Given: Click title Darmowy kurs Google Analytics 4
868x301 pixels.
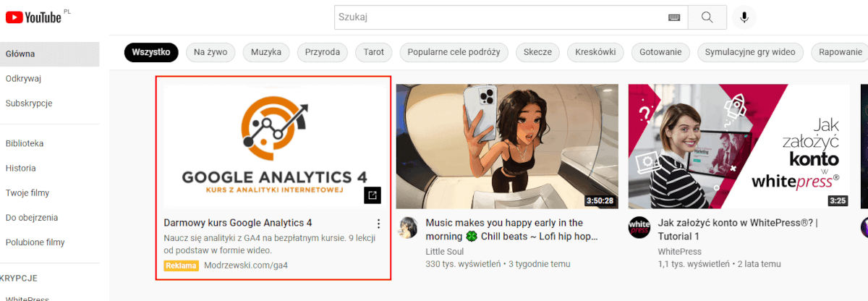Looking at the screenshot, I should click(238, 223).
